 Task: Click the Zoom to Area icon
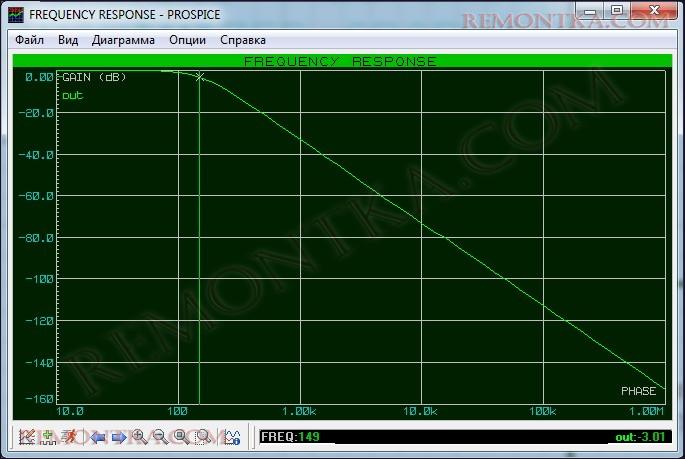click(202, 437)
